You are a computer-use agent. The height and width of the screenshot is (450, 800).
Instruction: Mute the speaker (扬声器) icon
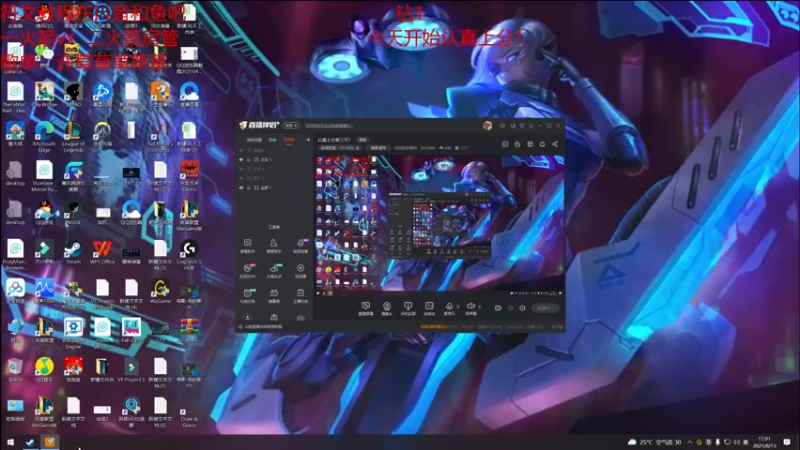[x=470, y=307]
